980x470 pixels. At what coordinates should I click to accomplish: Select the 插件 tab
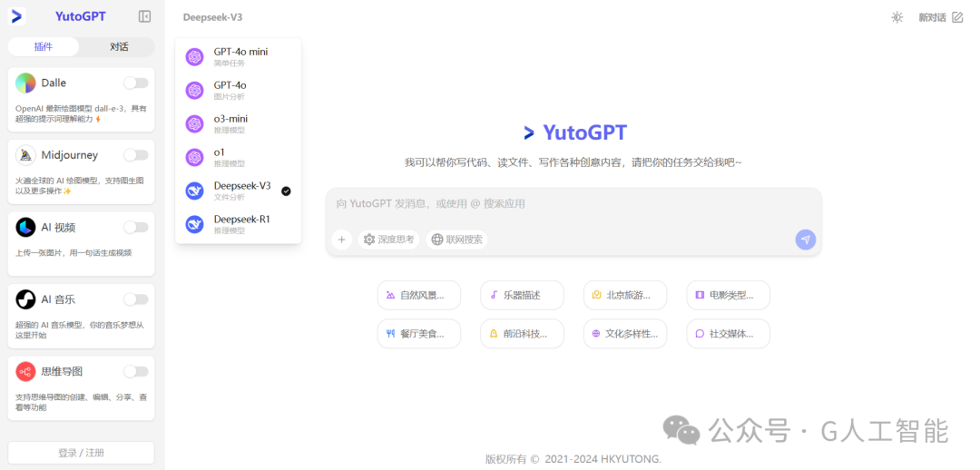[44, 47]
